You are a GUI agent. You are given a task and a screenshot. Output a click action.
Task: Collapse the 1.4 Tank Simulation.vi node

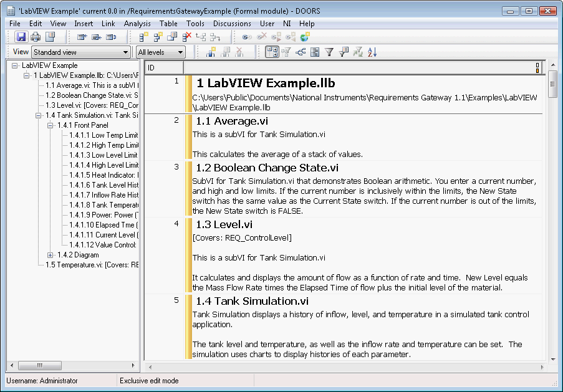point(39,115)
